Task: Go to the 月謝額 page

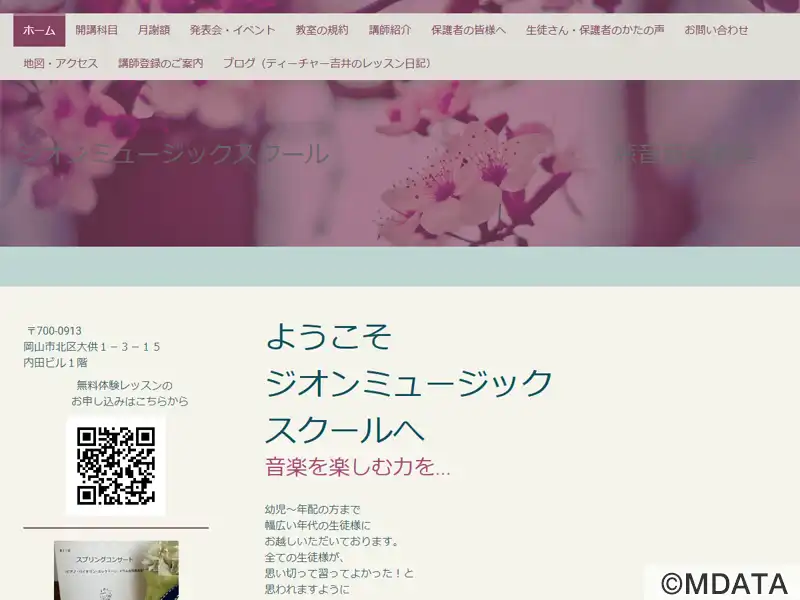Action: point(154,30)
